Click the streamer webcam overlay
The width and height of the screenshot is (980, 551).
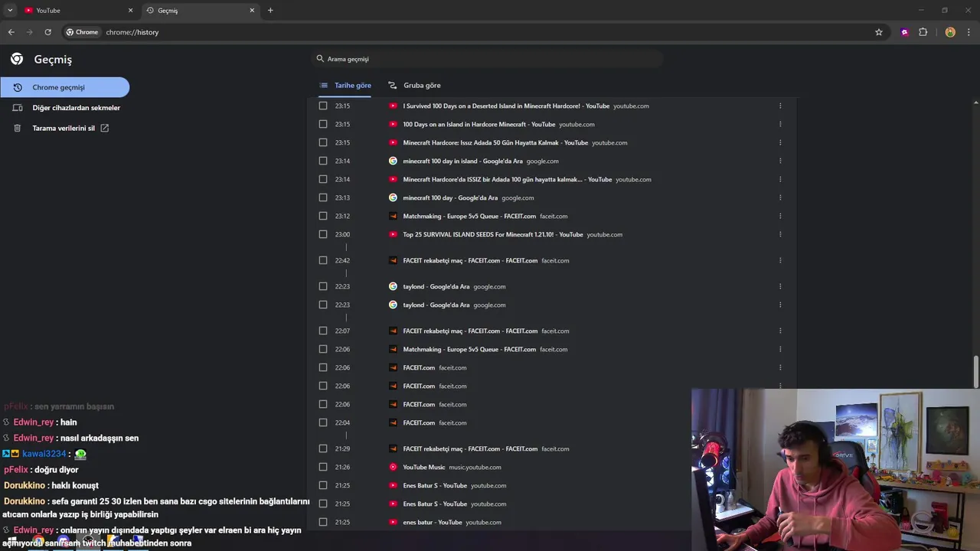coord(835,470)
